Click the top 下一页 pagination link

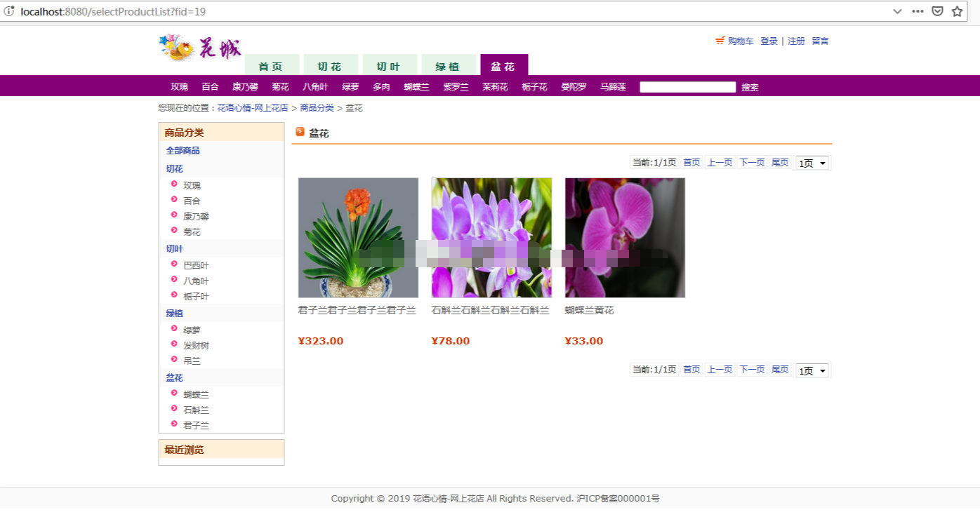[x=752, y=163]
